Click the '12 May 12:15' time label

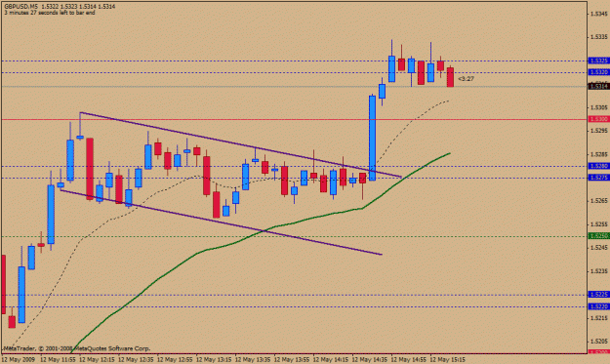tap(97, 360)
